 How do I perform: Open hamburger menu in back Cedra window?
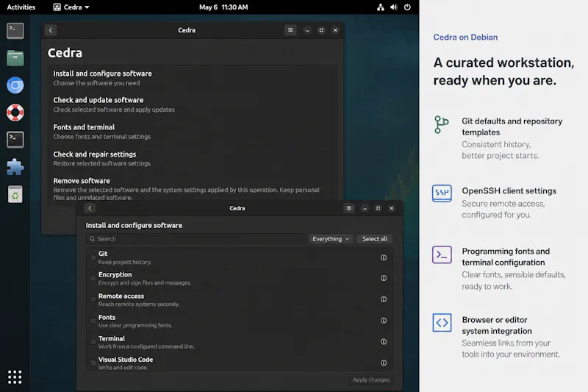(290, 30)
